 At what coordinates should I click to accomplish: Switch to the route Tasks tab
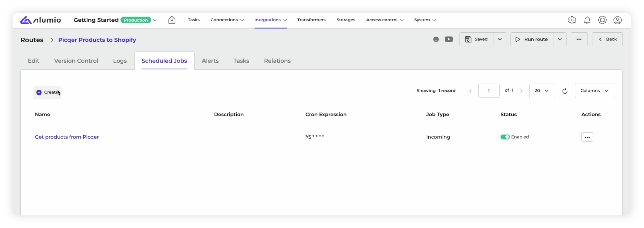click(241, 61)
